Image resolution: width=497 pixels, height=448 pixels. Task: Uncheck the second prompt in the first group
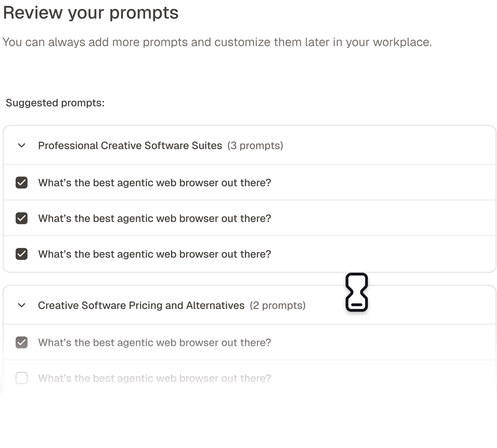[x=21, y=218]
